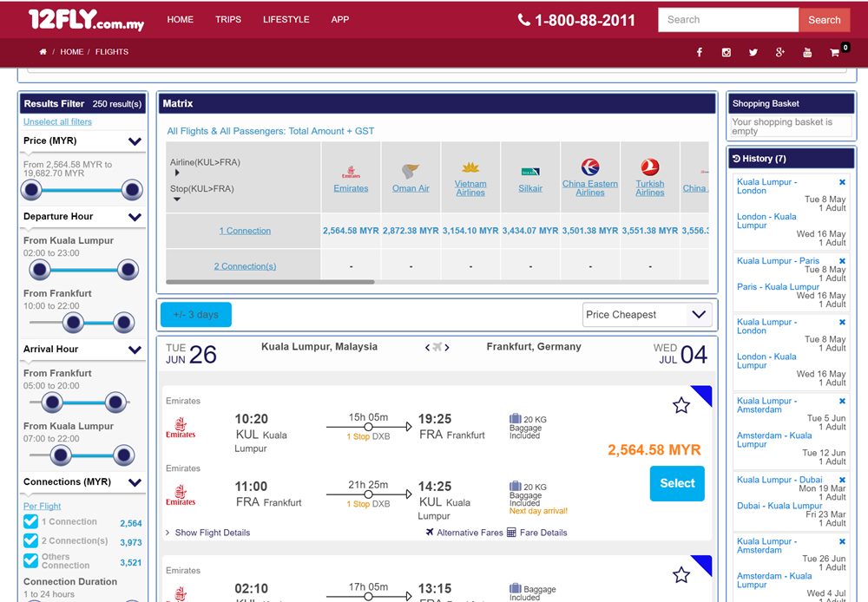
Task: Click Unselect all filters link
Action: tap(57, 121)
